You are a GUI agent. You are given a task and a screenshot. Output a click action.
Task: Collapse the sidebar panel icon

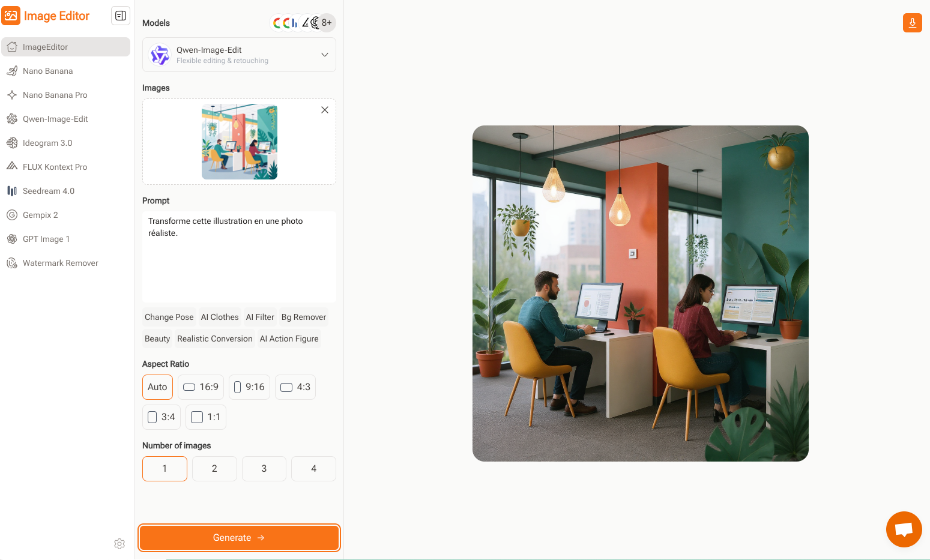pyautogui.click(x=121, y=16)
